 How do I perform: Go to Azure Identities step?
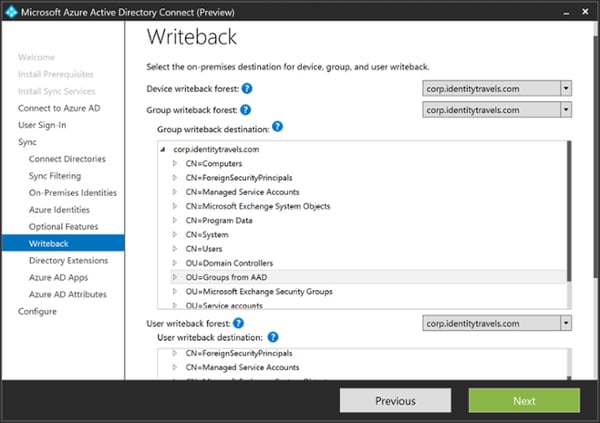[x=59, y=210]
